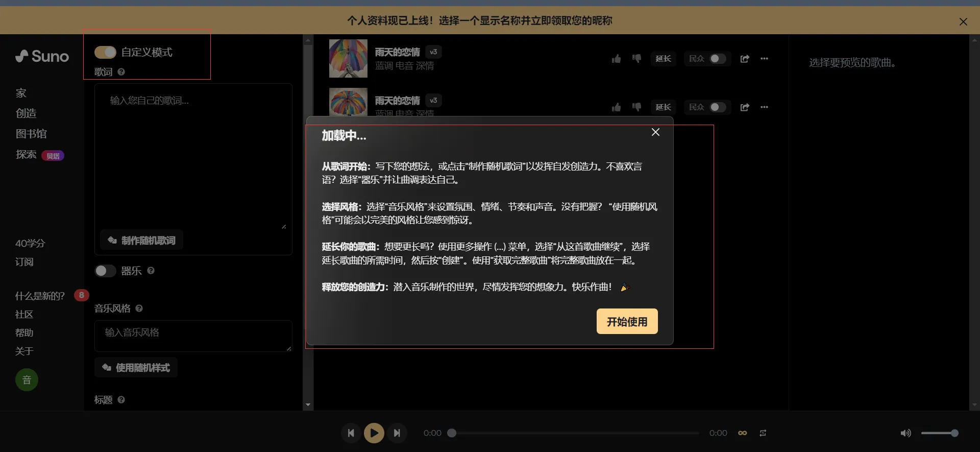The image size is (980, 452).
Task: Toggle the infinite loop icon
Action: (743, 433)
